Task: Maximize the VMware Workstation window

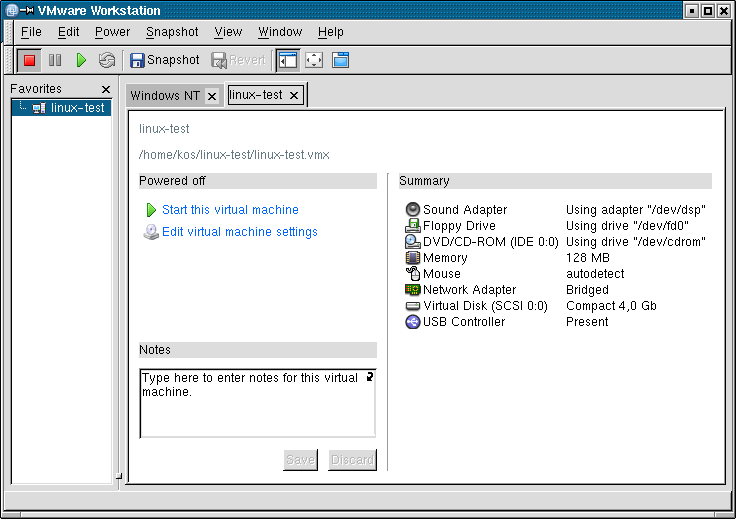Action: pos(708,10)
